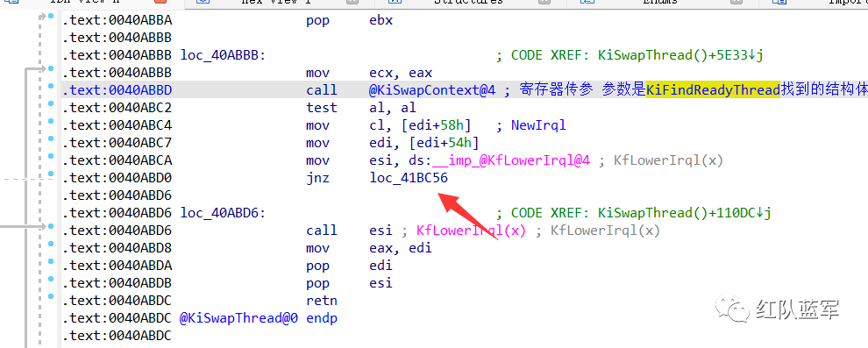Click the test mnemonic
Image resolution: width=868 pixels, height=348 pixels.
point(322,108)
